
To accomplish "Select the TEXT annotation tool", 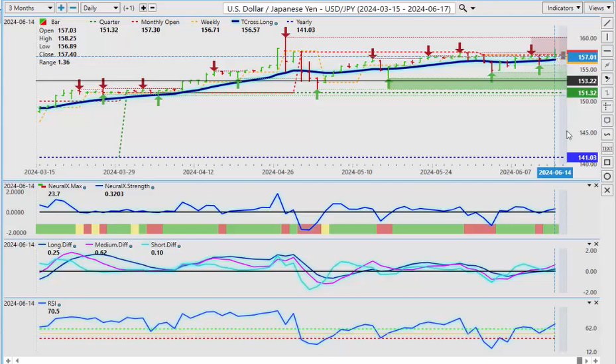I will coord(607,149).
